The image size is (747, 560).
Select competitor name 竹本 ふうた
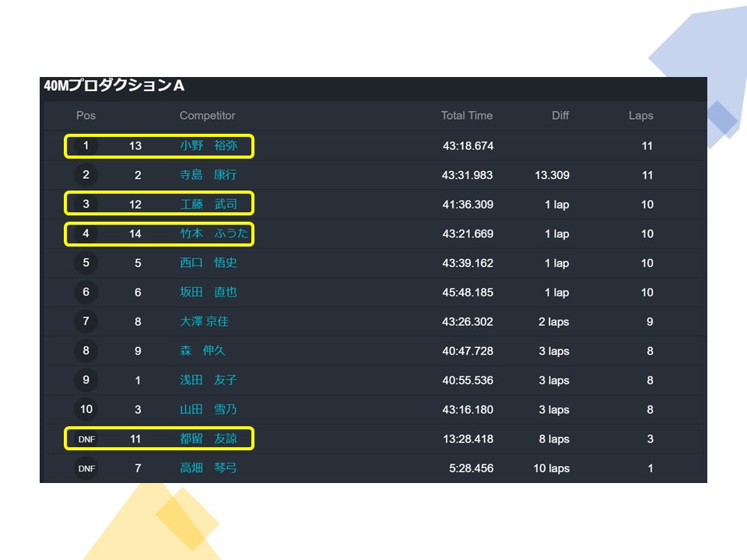pos(208,233)
